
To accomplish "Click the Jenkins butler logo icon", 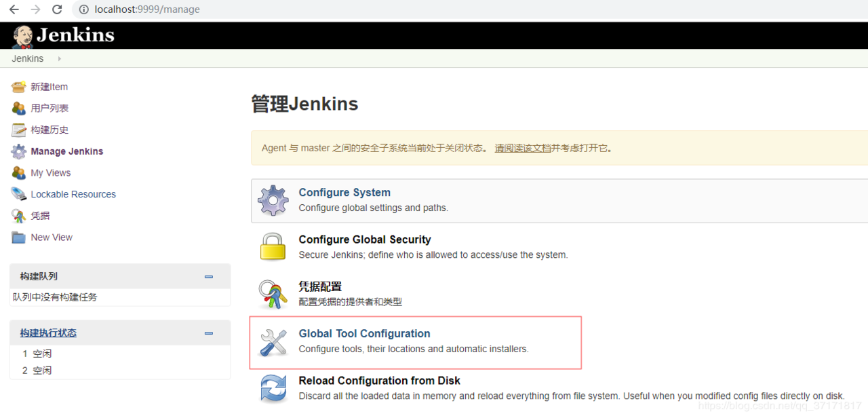I will tap(22, 36).
